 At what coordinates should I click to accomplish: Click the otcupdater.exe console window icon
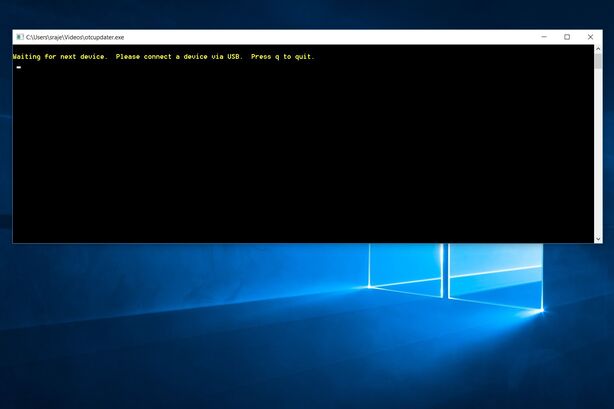click(x=20, y=37)
